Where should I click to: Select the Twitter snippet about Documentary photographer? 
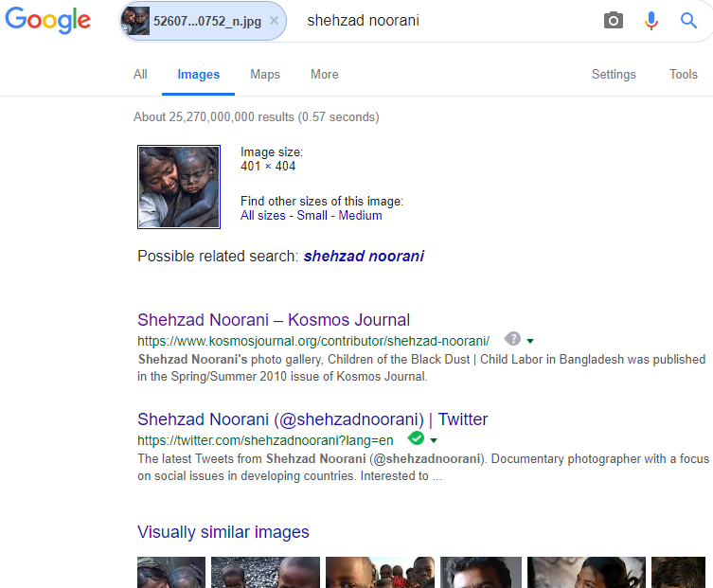coord(423,467)
